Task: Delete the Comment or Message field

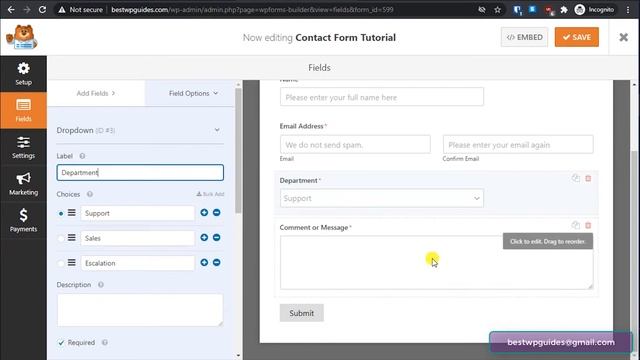Action: tap(588, 225)
